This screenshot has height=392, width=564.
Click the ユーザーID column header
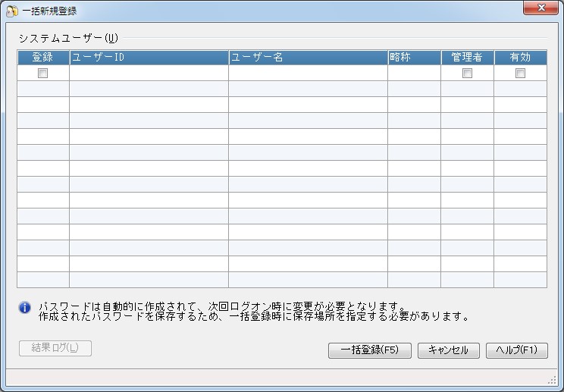click(x=149, y=57)
